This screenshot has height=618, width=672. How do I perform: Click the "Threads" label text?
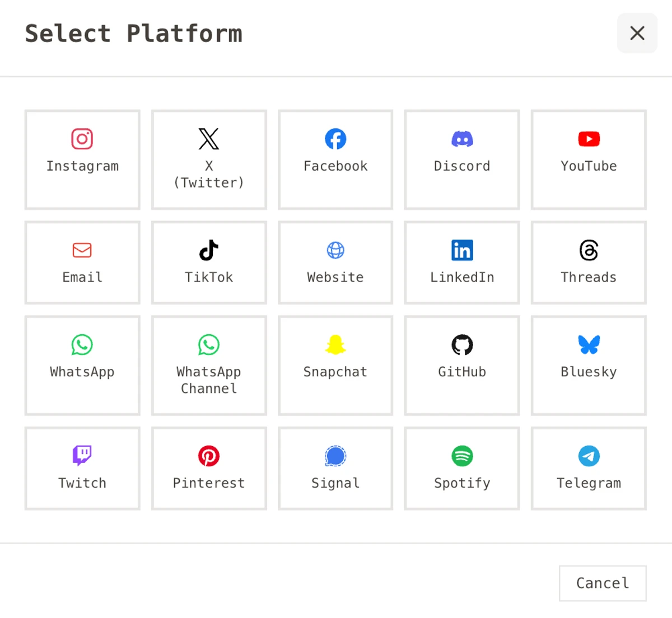coord(589,278)
